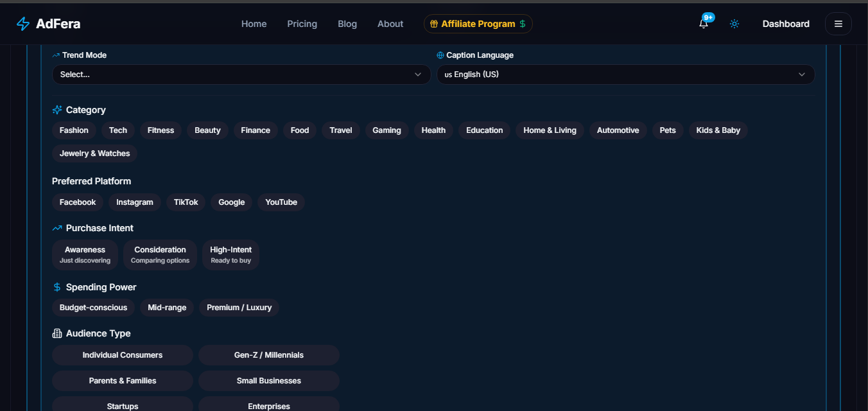Choose the Jewelry & Watches chip
The height and width of the screenshot is (411, 868).
click(x=95, y=153)
